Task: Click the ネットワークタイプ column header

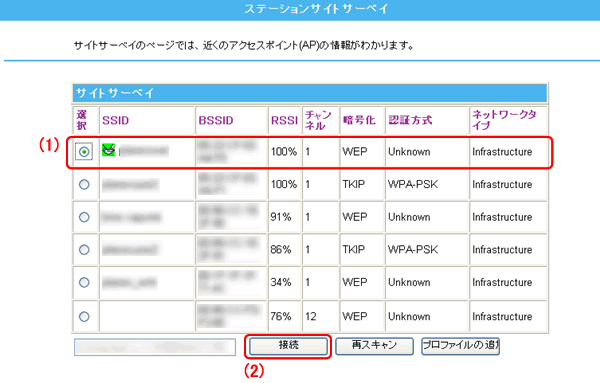Action: [x=504, y=120]
